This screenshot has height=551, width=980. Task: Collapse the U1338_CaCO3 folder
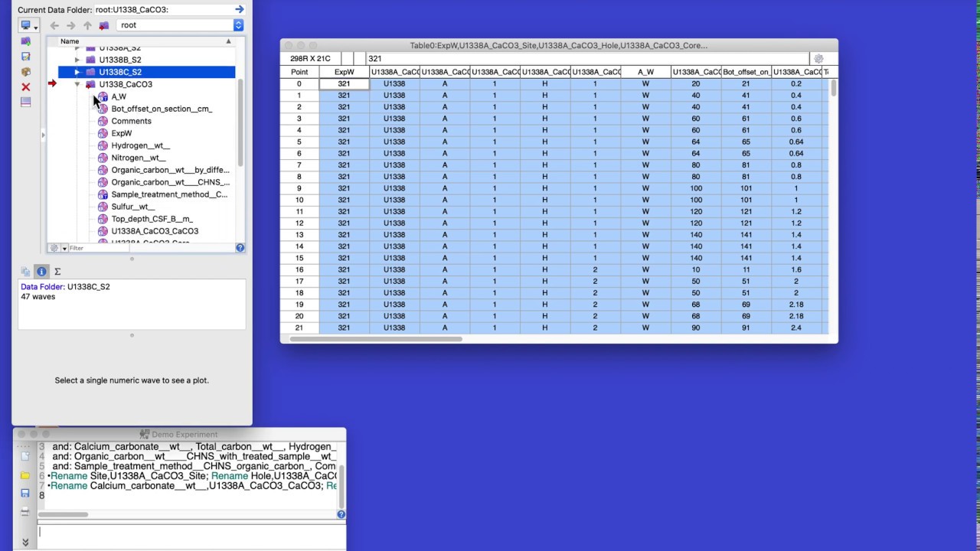[x=77, y=84]
